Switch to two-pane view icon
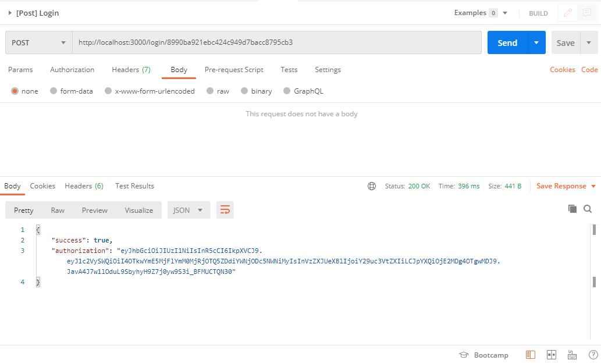Image resolution: width=601 pixels, height=364 pixels. point(552,355)
